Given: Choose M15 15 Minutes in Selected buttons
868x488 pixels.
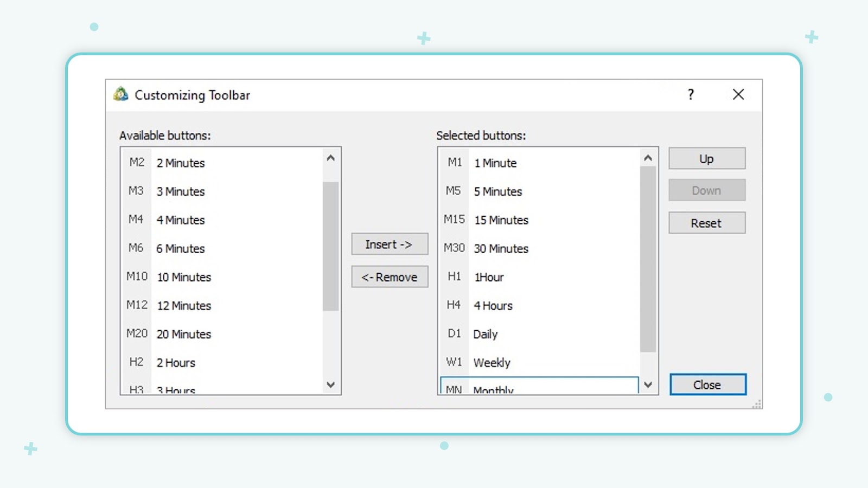Looking at the screenshot, I should [539, 220].
